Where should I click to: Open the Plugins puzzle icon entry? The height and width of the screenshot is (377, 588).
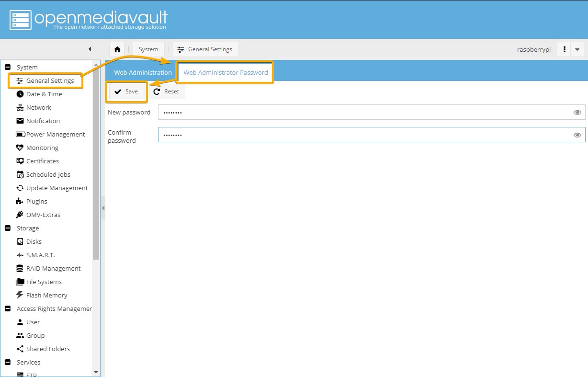coord(36,202)
